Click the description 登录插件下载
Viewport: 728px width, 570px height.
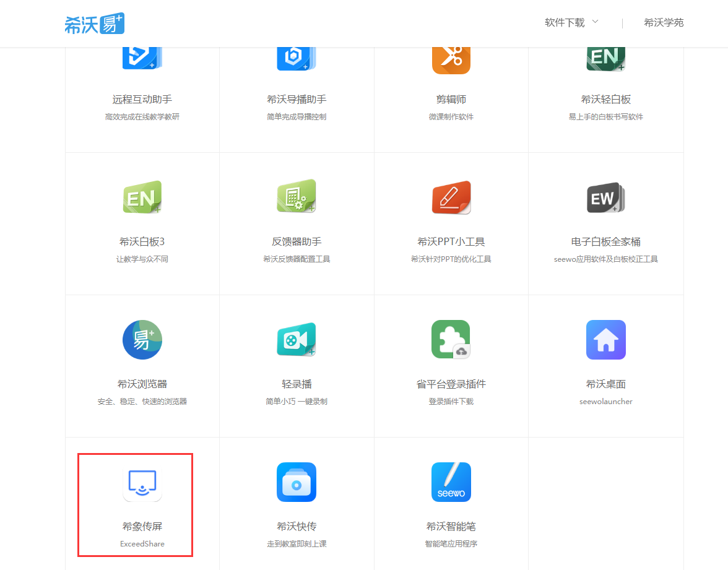pos(451,402)
